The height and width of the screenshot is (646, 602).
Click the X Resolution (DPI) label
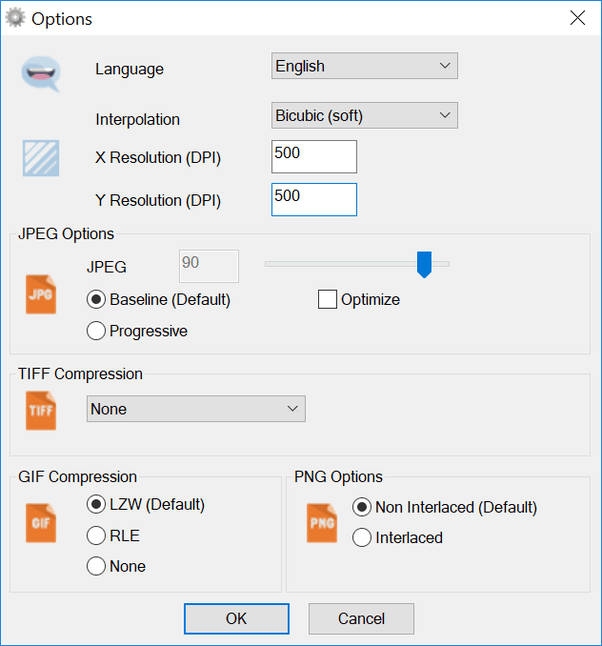coord(158,157)
